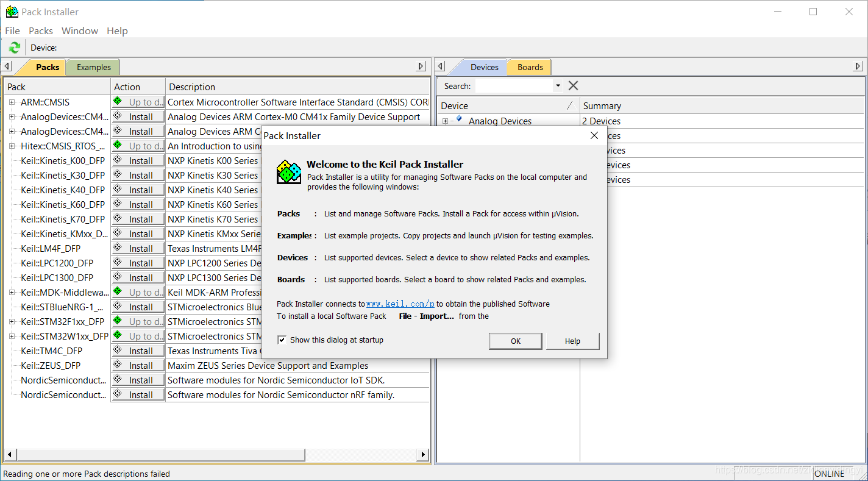Open the www.keil.com link

[x=400, y=304]
